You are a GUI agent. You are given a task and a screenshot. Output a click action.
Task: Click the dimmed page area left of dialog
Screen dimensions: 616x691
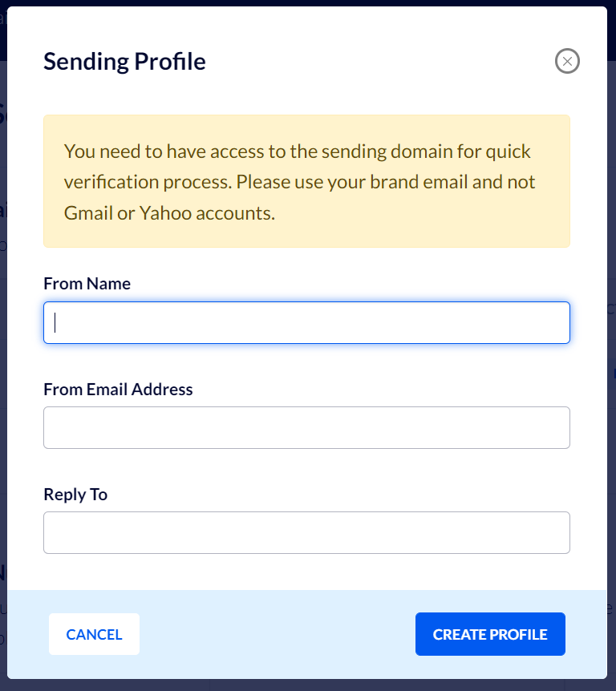[3, 353]
